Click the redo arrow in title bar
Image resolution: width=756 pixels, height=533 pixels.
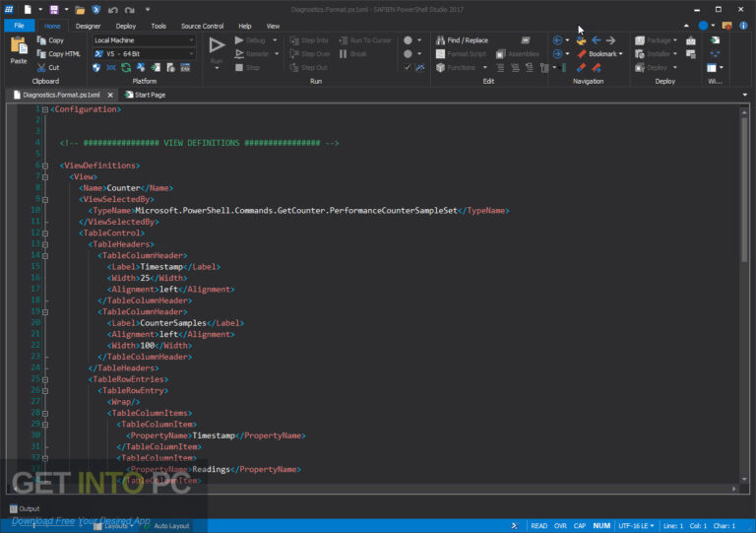[x=129, y=10]
